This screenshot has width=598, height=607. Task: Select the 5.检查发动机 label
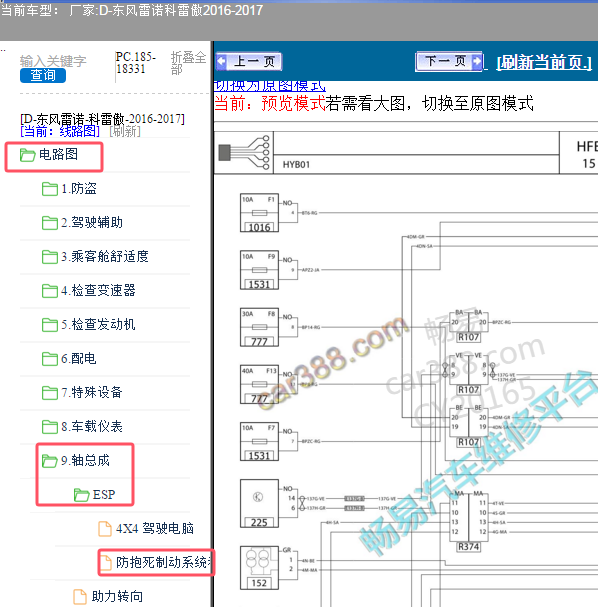98,324
